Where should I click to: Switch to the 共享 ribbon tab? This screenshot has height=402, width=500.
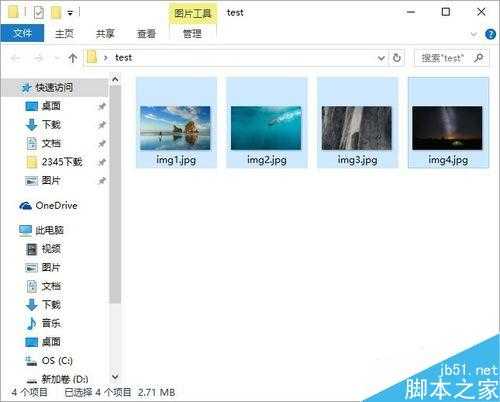[105, 33]
